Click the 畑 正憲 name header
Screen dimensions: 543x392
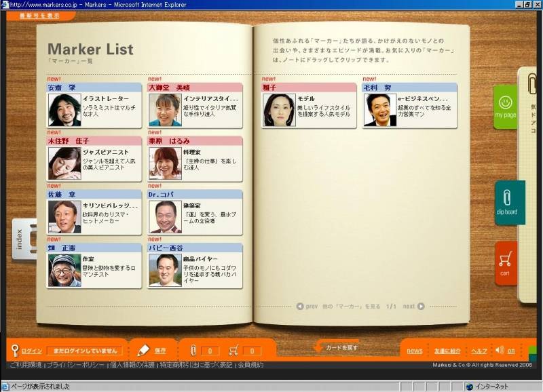pos(94,248)
